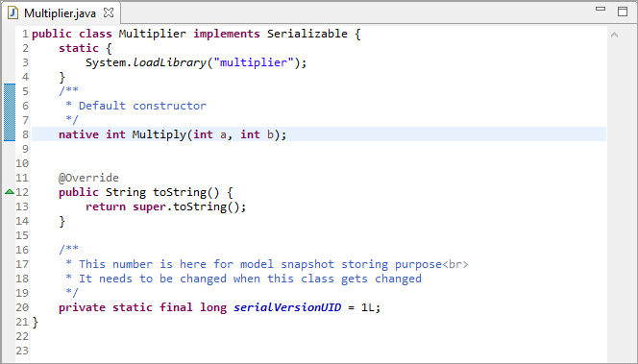Minimize the editor view
The image size is (638, 364).
click(x=601, y=9)
